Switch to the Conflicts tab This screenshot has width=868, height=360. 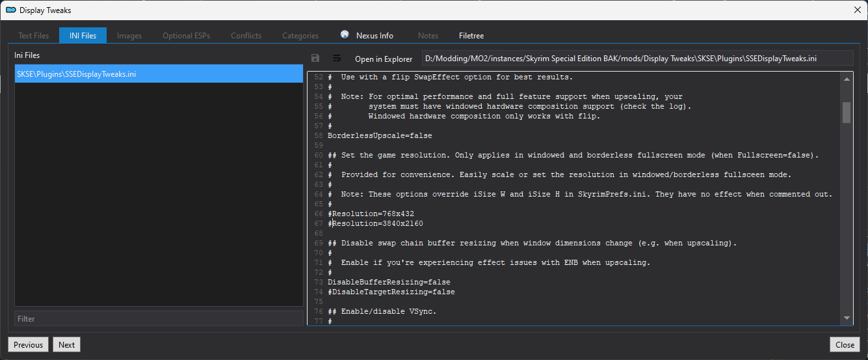click(x=246, y=35)
